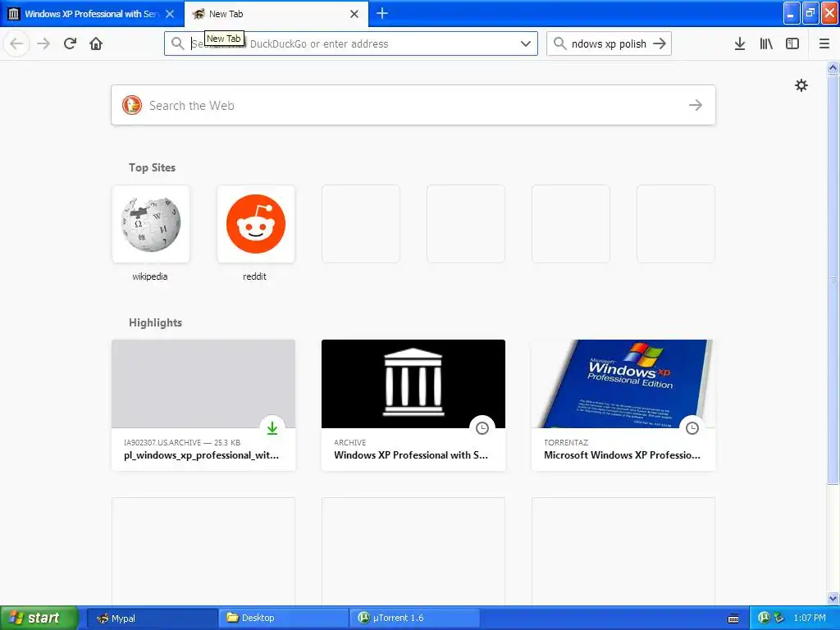The image size is (840, 630).
Task: Open New Tab page settings gear
Action: tap(801, 85)
